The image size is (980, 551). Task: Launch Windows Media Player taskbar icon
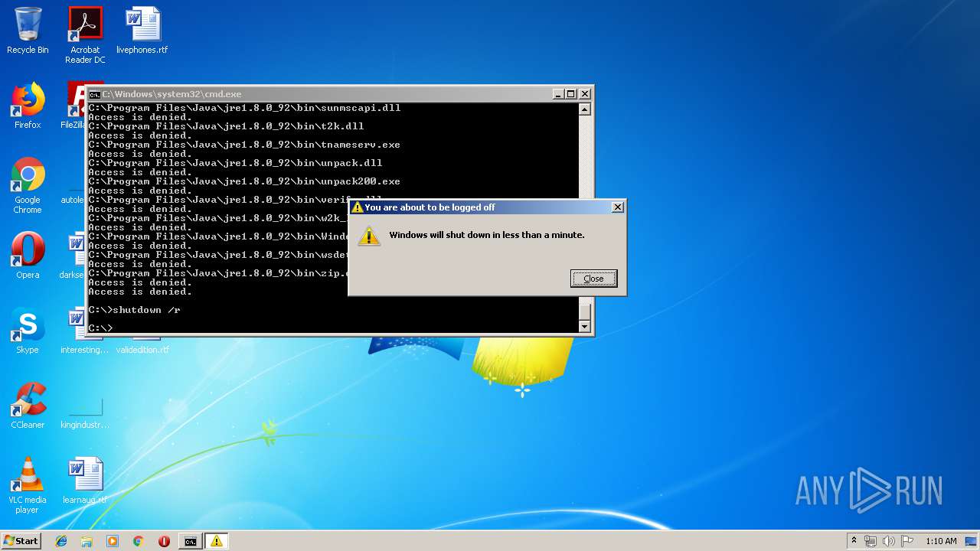click(113, 541)
